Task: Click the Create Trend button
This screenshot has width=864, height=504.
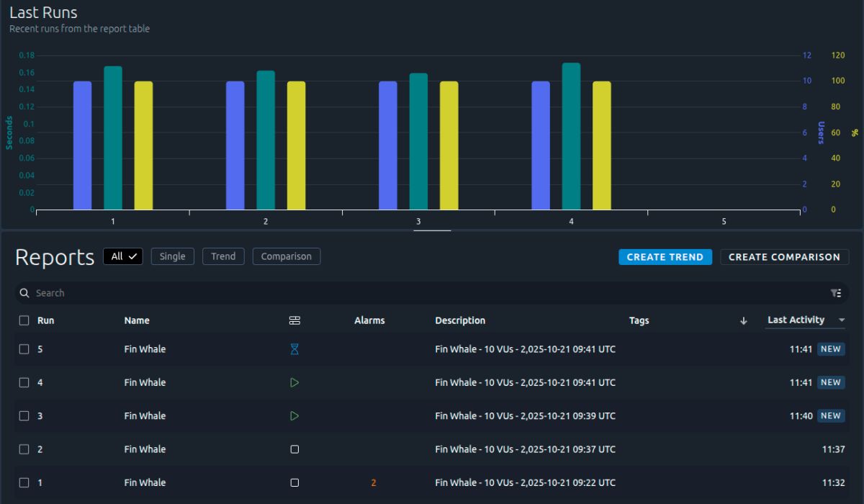Action: click(665, 257)
